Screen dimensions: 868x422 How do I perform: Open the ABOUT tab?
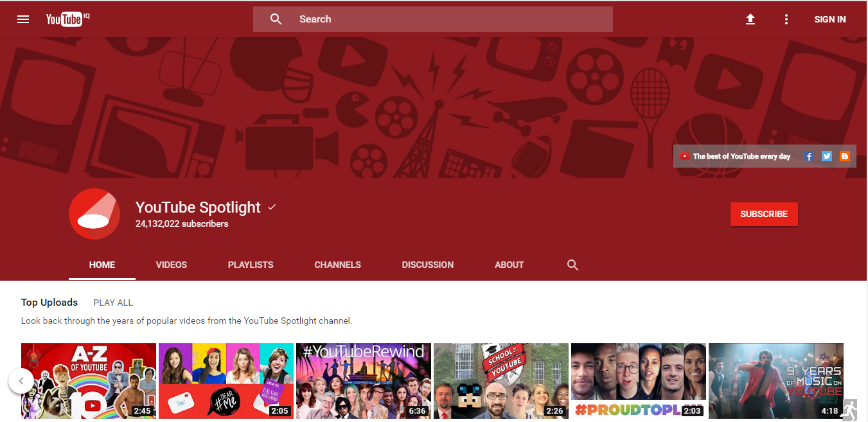(x=509, y=265)
